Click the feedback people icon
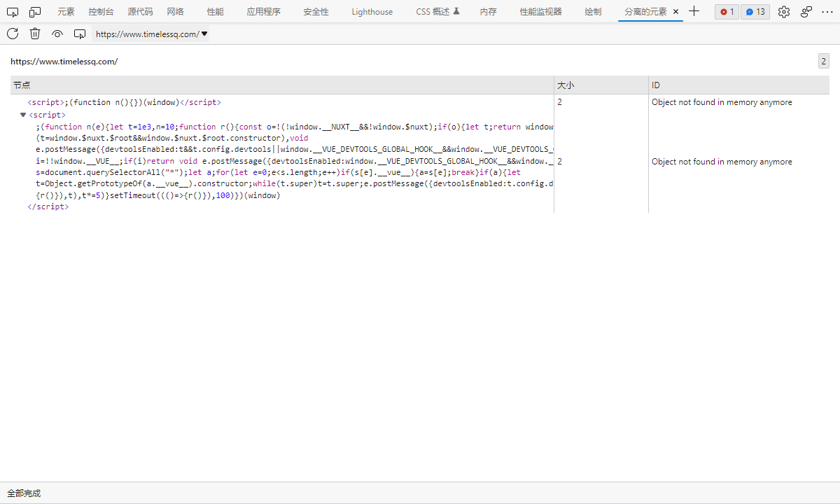 pyautogui.click(x=806, y=12)
